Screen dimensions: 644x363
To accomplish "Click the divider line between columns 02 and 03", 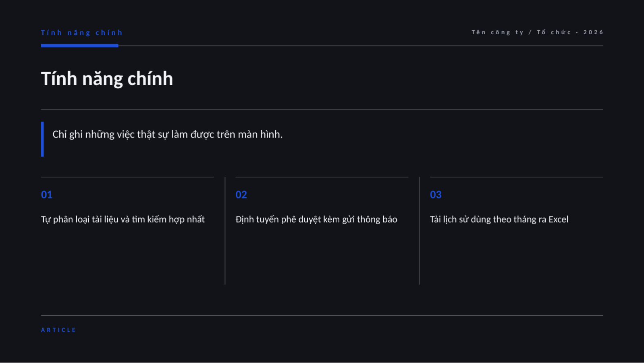I will 420,231.
